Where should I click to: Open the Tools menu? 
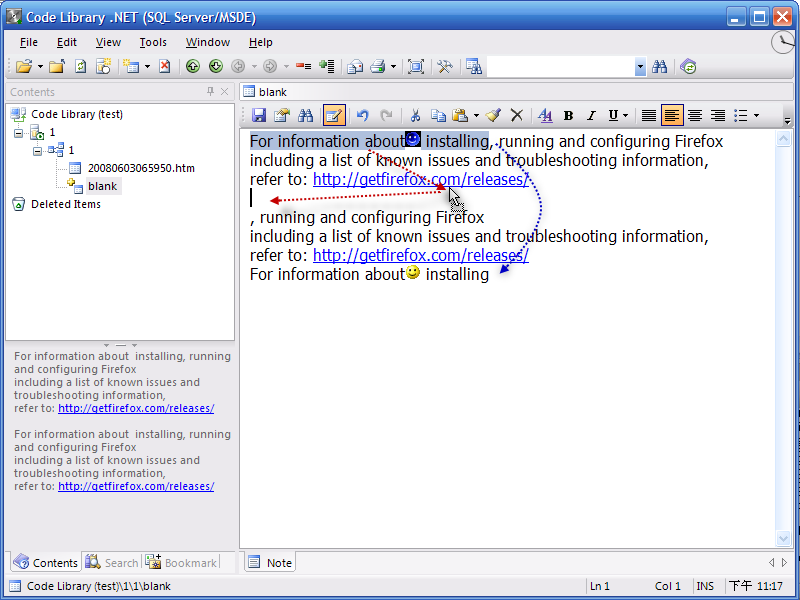point(153,42)
